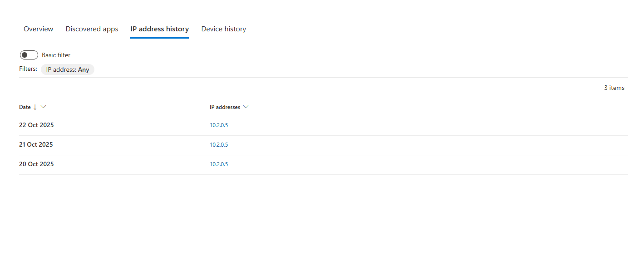Click the Date column header text
The height and width of the screenshot is (272, 644).
25,107
